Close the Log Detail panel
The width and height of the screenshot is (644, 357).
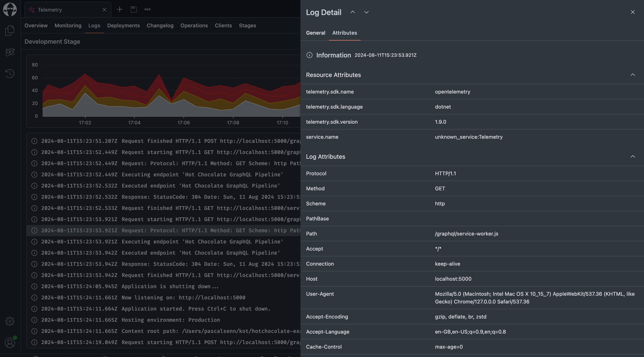coord(632,12)
